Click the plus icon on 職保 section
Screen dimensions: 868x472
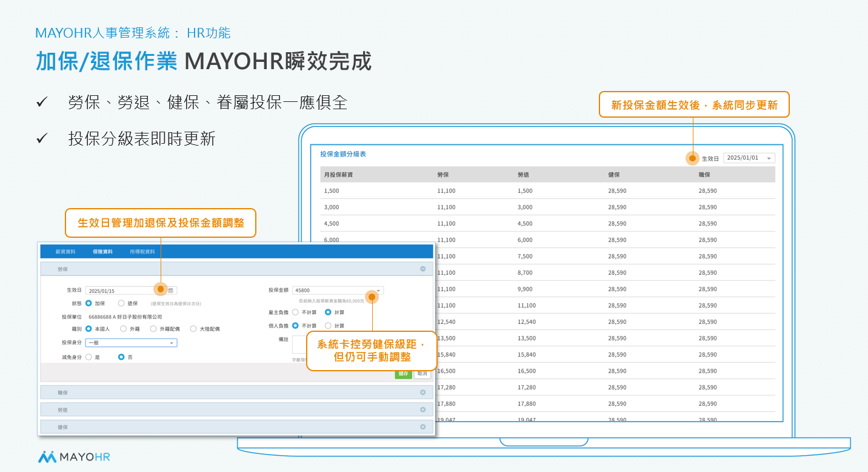[x=422, y=393]
